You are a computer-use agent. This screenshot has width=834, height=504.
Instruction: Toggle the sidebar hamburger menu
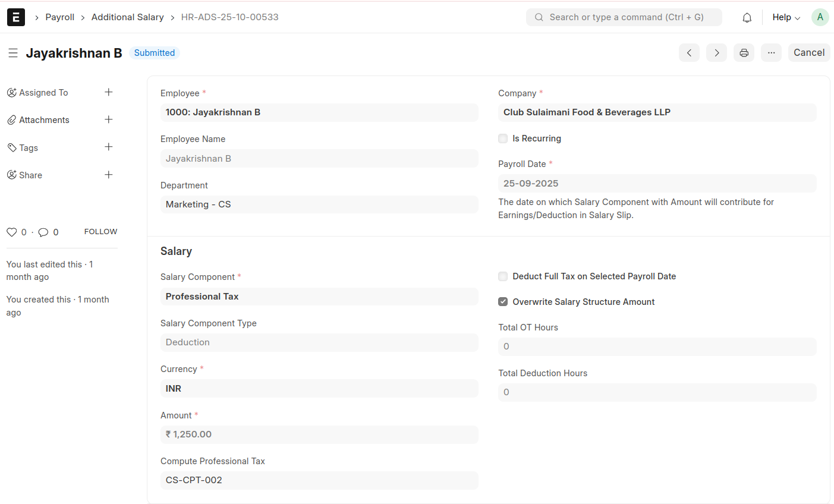pyautogui.click(x=13, y=53)
